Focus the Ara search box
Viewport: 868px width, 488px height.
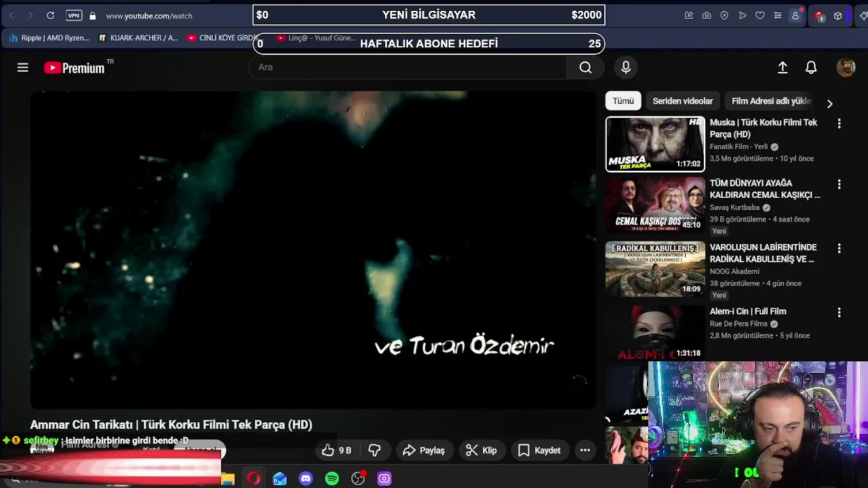408,67
